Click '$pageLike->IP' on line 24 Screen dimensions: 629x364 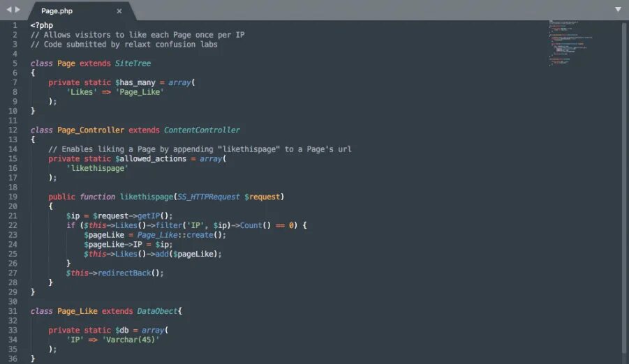[113, 245]
